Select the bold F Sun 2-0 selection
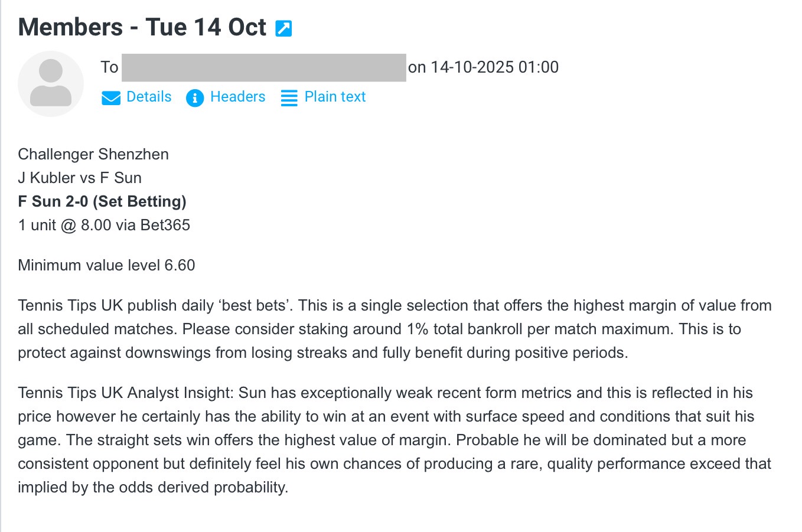This screenshot has width=802, height=532. 102,201
